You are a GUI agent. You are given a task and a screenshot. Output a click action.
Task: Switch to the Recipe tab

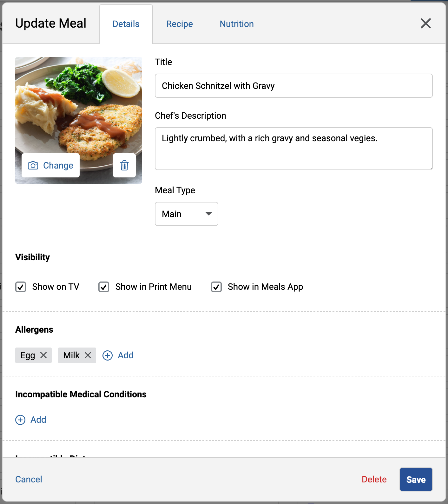[x=179, y=24]
